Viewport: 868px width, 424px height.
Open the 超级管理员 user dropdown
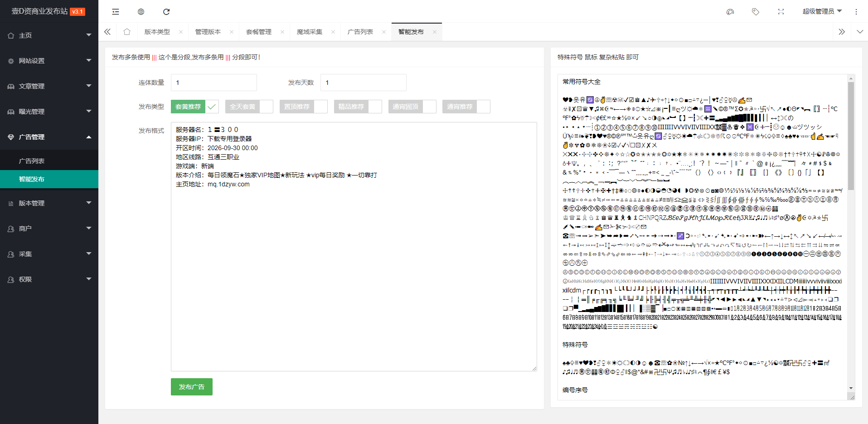tap(822, 12)
